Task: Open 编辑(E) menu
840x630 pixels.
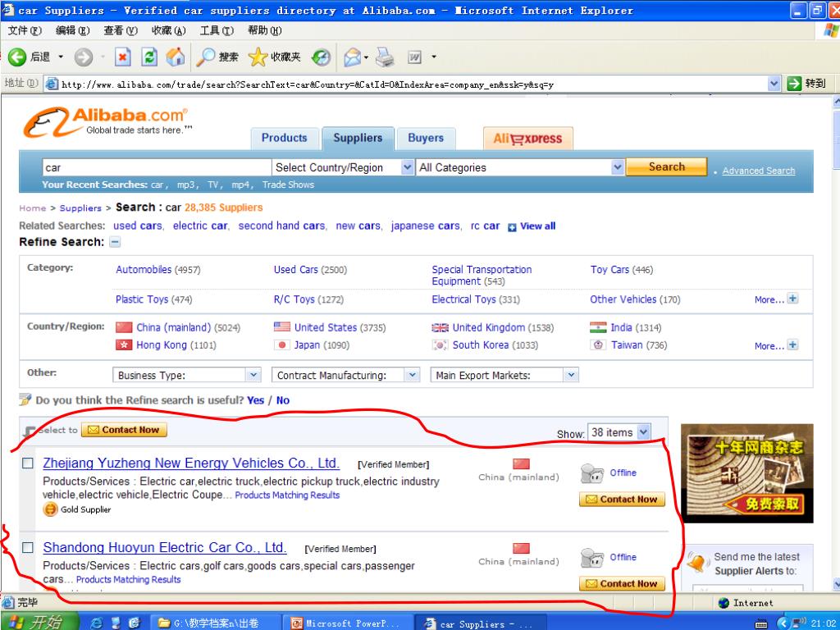Action: pyautogui.click(x=72, y=30)
